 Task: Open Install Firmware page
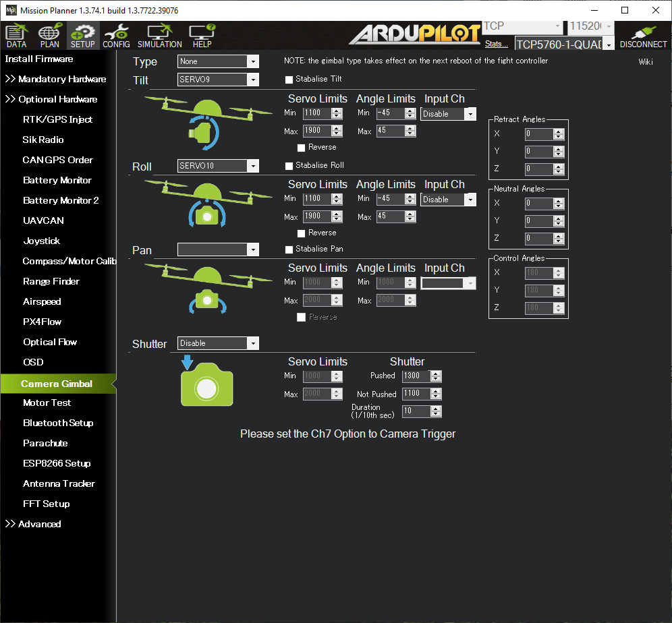(39, 59)
